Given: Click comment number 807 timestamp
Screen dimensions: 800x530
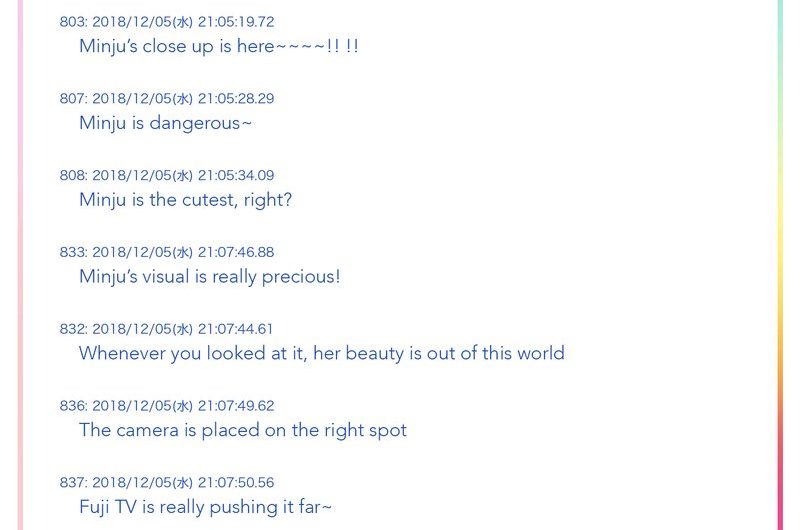Looking at the screenshot, I should coord(167,98).
